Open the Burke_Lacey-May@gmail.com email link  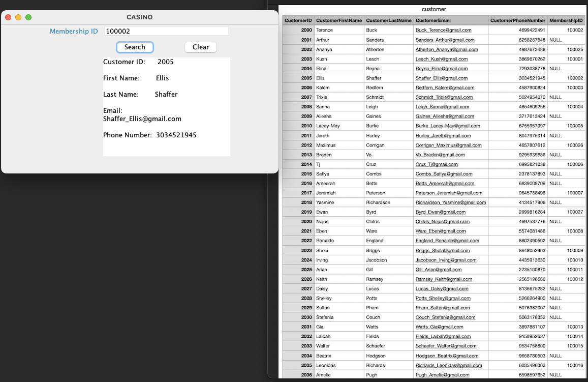coord(448,126)
